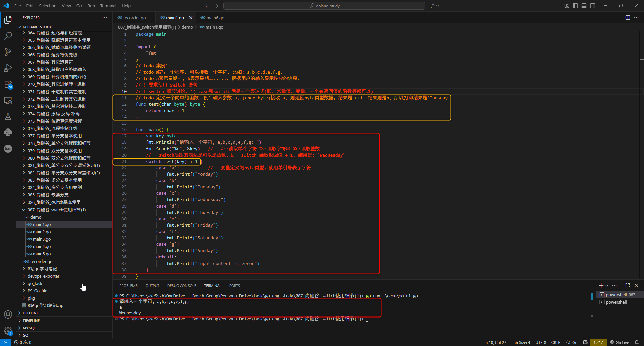The image size is (644, 346).
Task: Open the new terminal launch profile dropdown
Action: pos(607,286)
